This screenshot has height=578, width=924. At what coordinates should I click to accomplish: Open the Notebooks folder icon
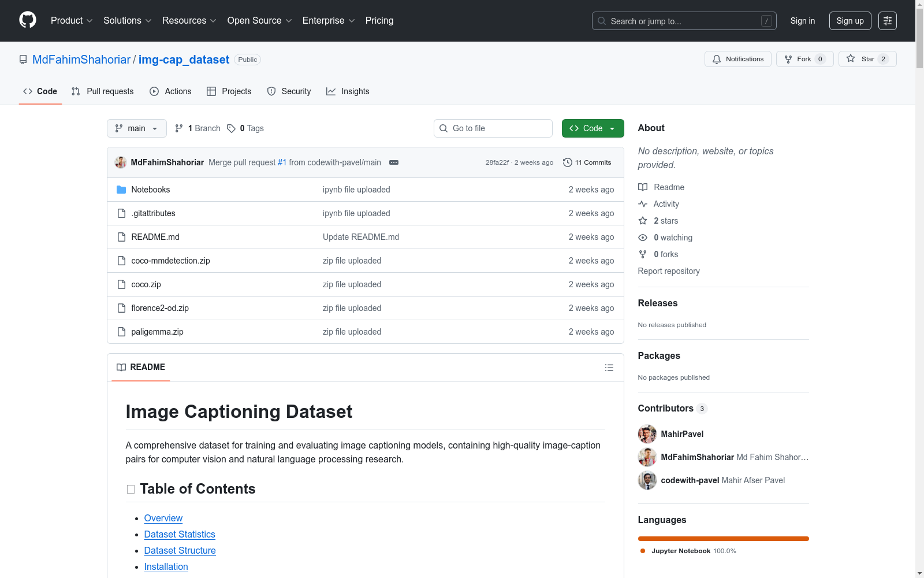[x=121, y=190]
